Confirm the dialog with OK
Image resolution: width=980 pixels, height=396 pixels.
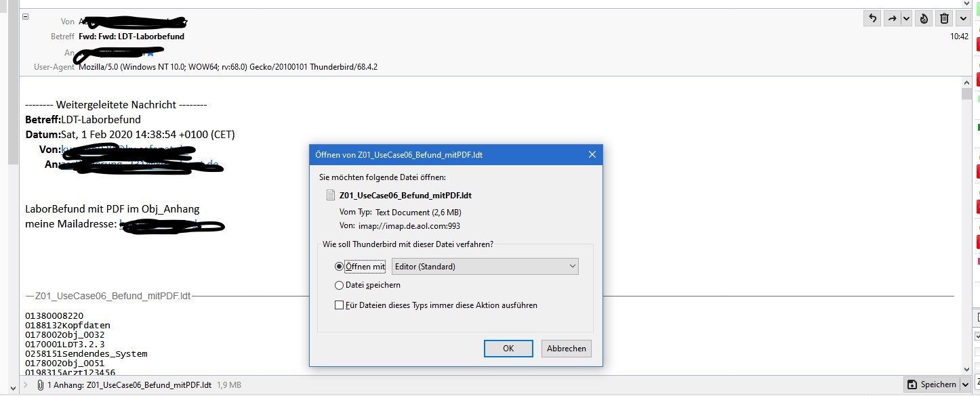pyautogui.click(x=508, y=349)
